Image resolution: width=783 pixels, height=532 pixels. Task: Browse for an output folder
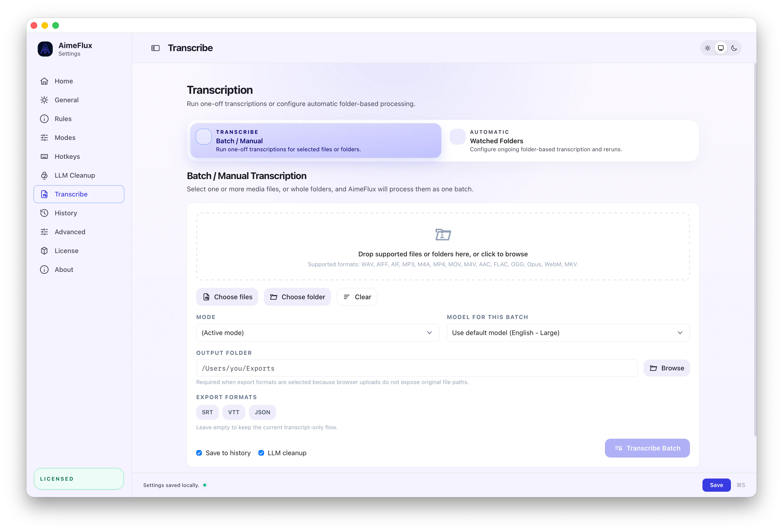click(x=666, y=368)
